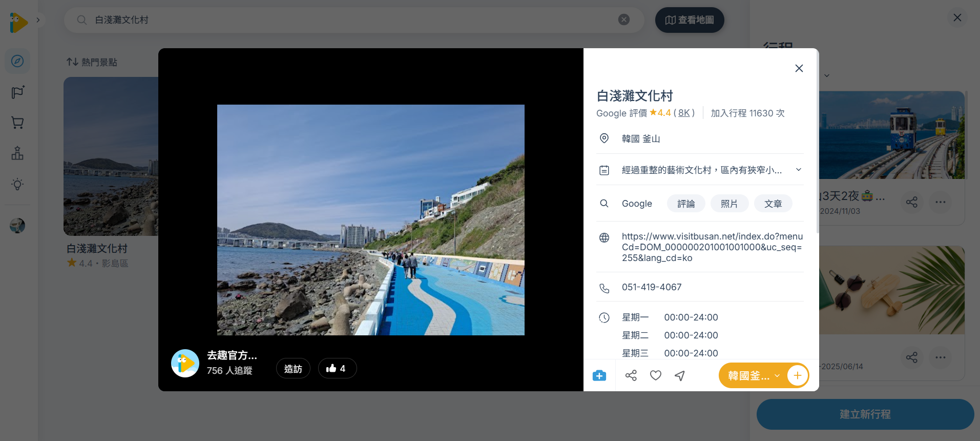Click the description note icon
980x441 pixels.
tap(604, 170)
